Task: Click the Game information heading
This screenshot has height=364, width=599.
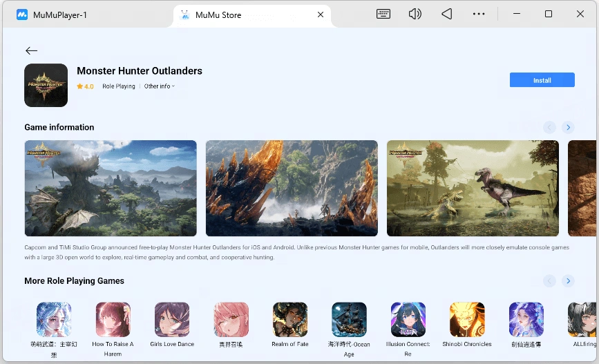Action: coord(59,127)
